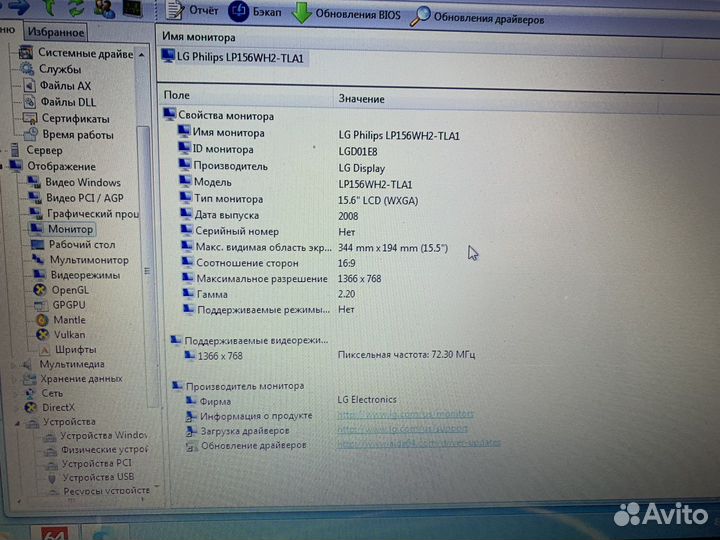This screenshot has width=720, height=540.
Task: Click the Бэкап toolbar button
Action: (255, 11)
